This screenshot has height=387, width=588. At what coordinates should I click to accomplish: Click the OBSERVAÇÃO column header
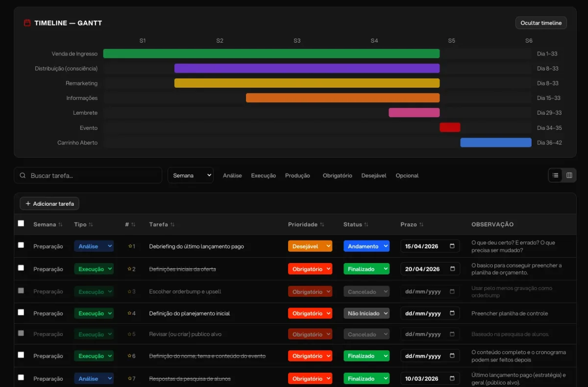coord(492,224)
